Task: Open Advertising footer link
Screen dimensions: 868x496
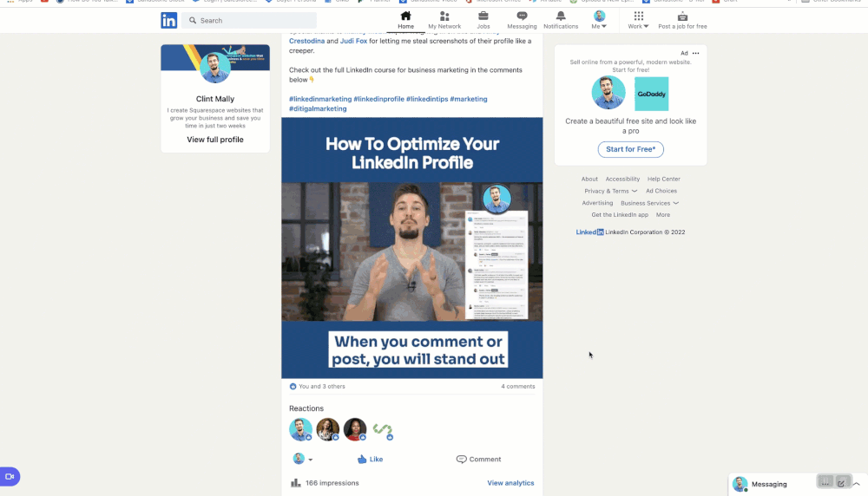Action: pyautogui.click(x=597, y=203)
